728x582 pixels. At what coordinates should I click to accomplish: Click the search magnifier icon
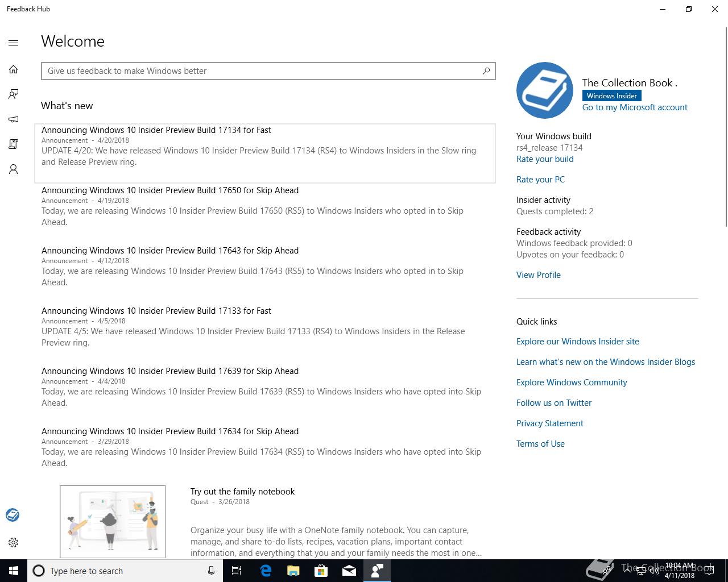(x=486, y=71)
